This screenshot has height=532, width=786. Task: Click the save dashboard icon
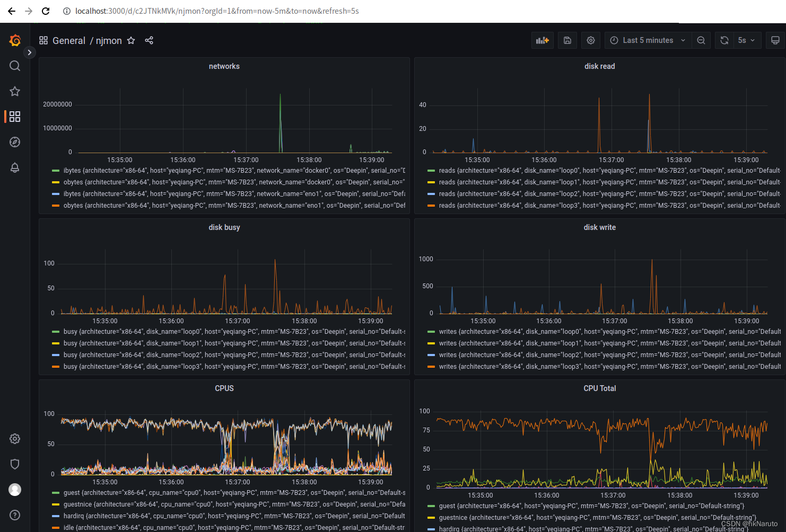(x=567, y=40)
